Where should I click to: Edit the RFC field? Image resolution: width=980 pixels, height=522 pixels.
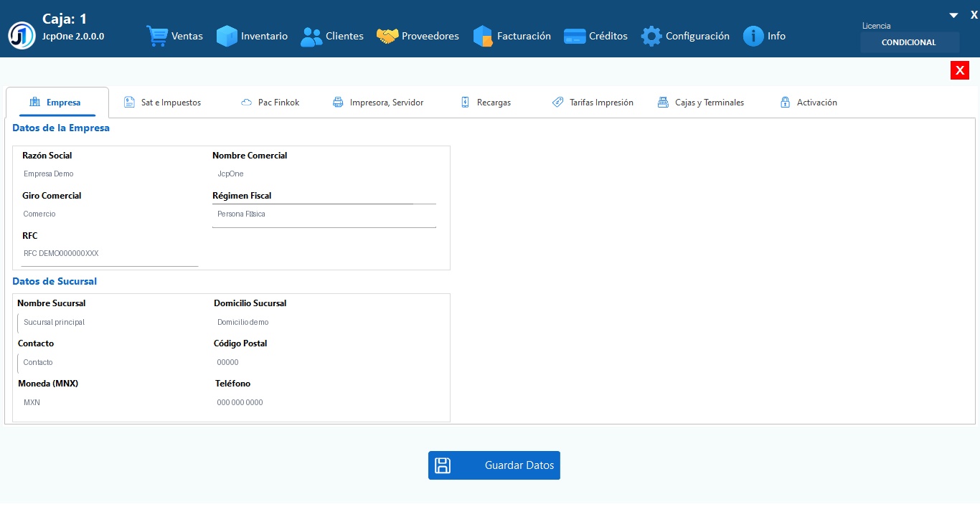pos(109,254)
